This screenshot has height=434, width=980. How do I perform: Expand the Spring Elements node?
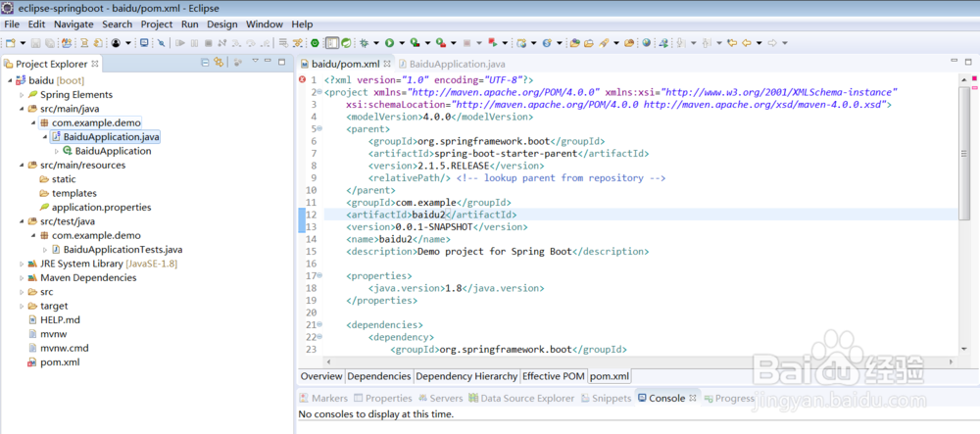[x=22, y=95]
